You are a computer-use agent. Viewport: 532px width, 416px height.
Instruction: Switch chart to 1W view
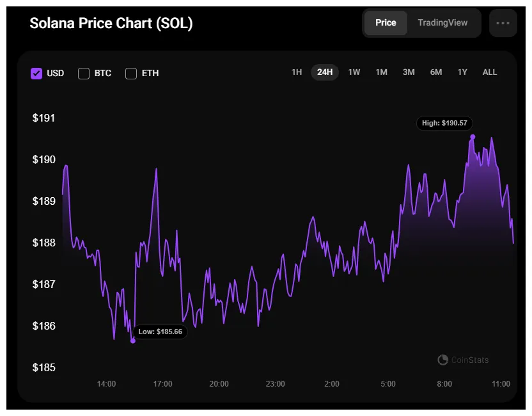click(x=354, y=72)
